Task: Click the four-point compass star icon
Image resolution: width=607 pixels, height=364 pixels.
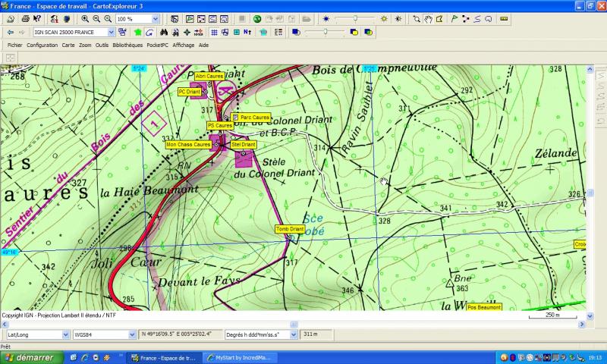Action: pyautogui.click(x=187, y=32)
